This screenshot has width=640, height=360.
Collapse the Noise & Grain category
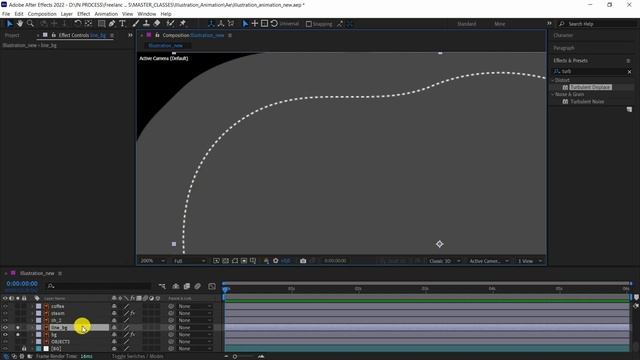553,94
